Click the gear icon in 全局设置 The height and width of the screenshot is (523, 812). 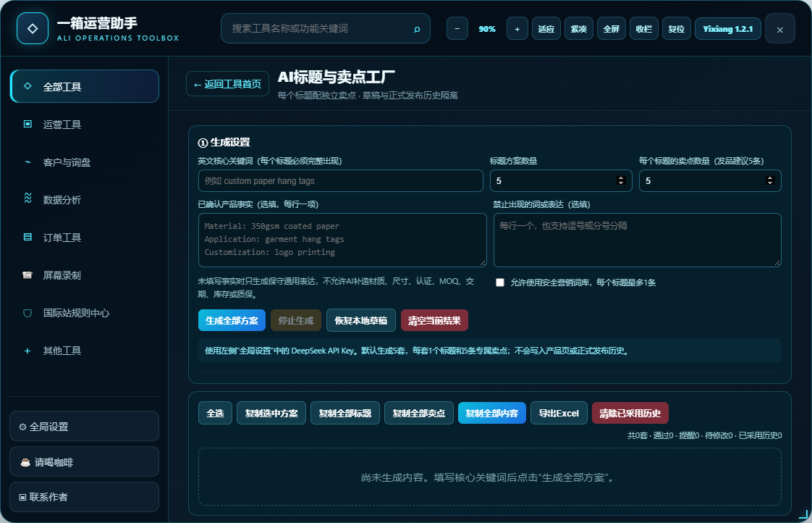(x=22, y=427)
